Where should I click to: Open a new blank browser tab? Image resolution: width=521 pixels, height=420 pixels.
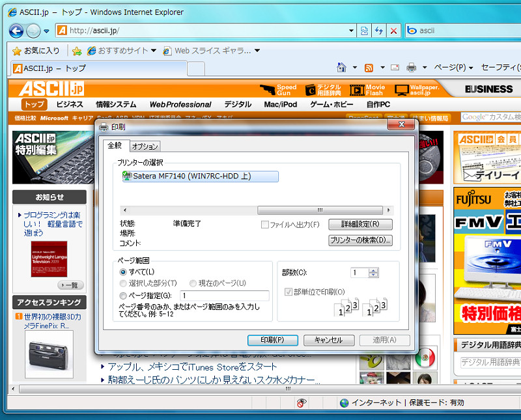[196, 69]
